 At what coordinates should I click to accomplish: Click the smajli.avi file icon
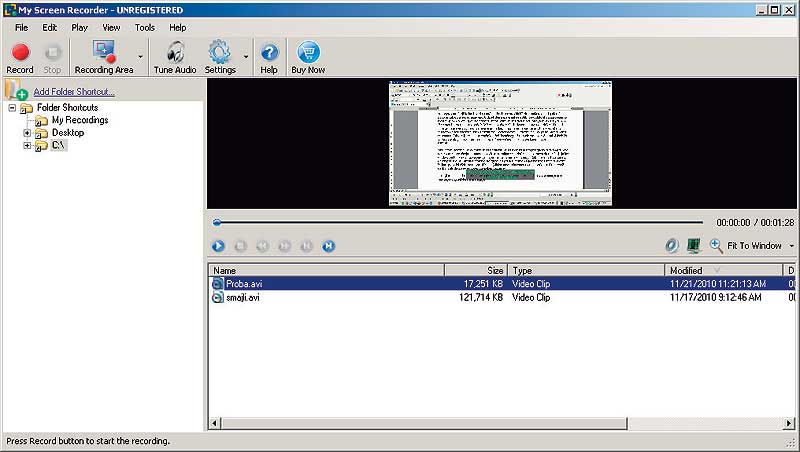pyautogui.click(x=218, y=297)
